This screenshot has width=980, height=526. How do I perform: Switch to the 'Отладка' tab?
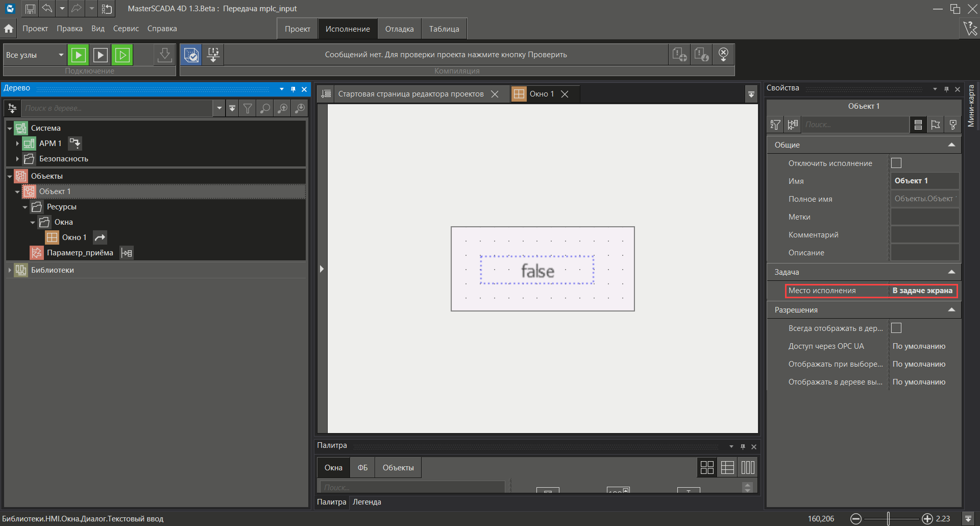coord(399,29)
